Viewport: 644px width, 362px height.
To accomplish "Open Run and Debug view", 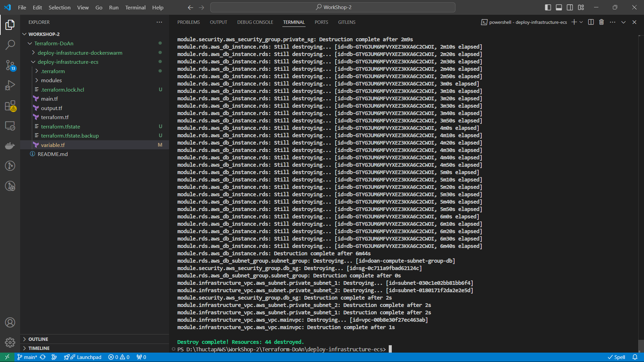I will click(10, 85).
